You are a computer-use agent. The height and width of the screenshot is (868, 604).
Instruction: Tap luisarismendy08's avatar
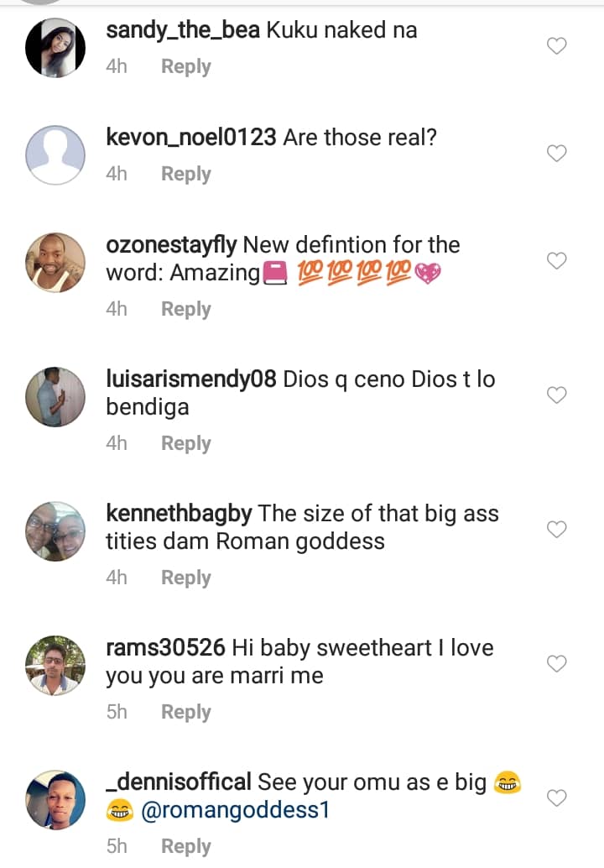coord(55,396)
